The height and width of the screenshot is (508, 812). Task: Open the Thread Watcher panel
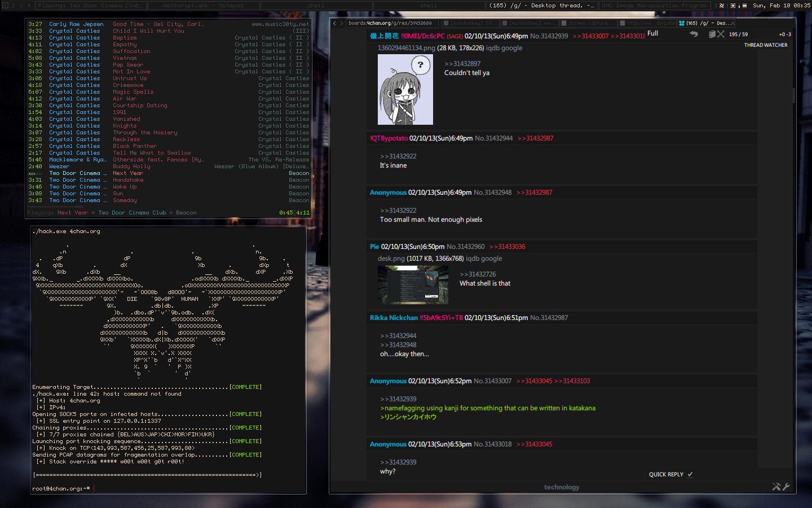pos(765,45)
